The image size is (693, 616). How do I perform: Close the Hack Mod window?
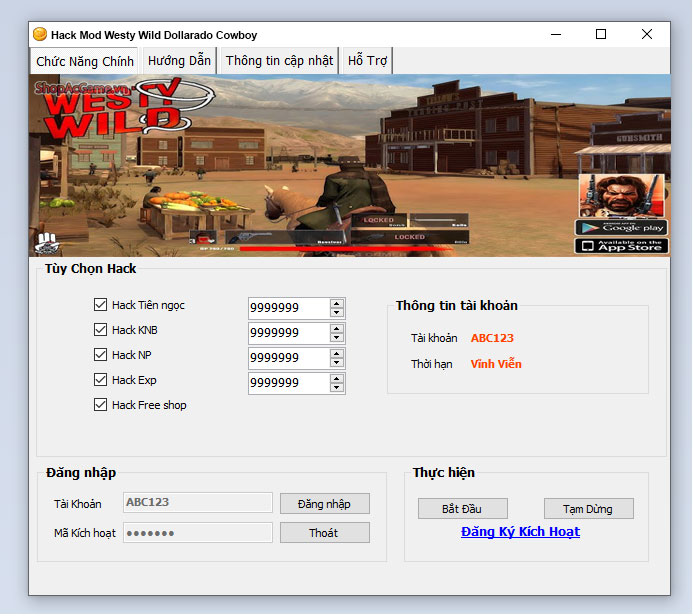click(647, 34)
